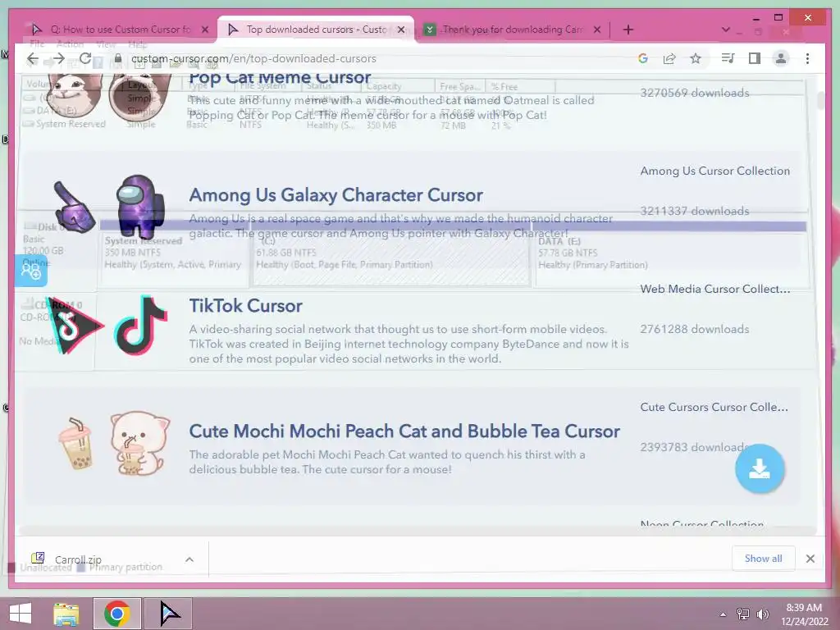The image size is (840, 630).
Task: Click the Pop Cat open-mouth cursor image
Action: [139, 95]
